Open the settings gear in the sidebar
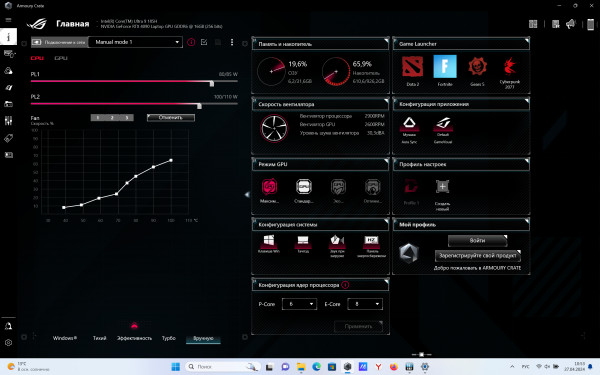Image resolution: width=600 pixels, height=375 pixels. pos(8,343)
